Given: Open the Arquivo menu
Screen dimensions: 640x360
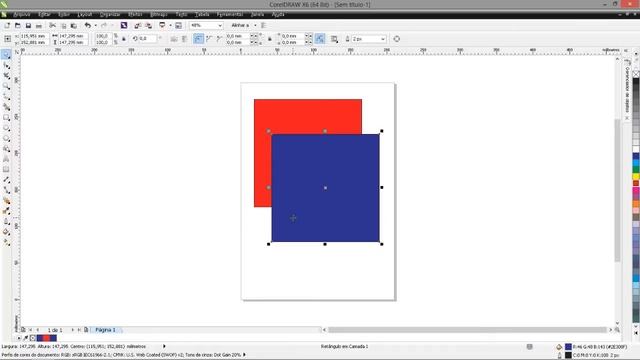Looking at the screenshot, I should [x=22, y=14].
